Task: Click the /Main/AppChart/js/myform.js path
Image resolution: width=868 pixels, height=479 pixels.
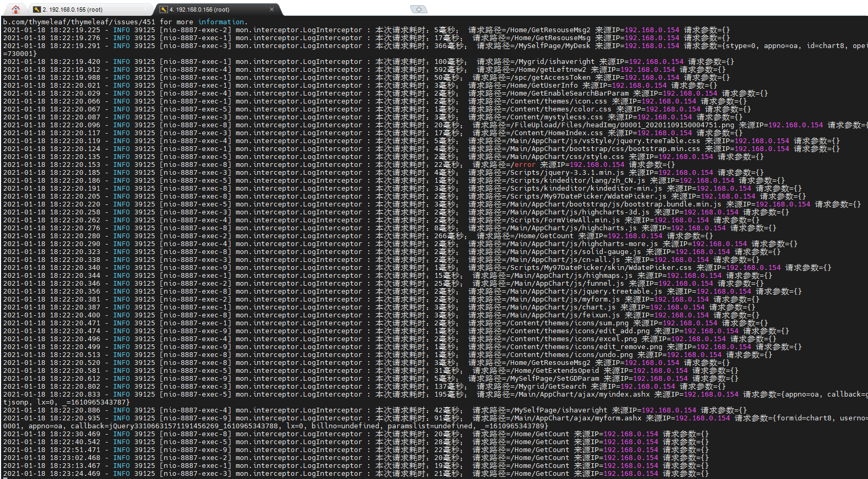Action: [x=564, y=299]
